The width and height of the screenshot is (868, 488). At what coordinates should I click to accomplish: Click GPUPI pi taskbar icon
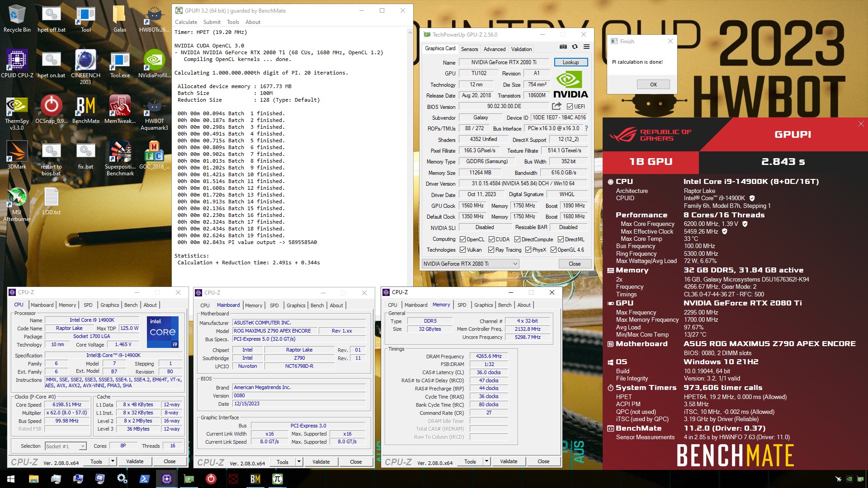click(277, 479)
